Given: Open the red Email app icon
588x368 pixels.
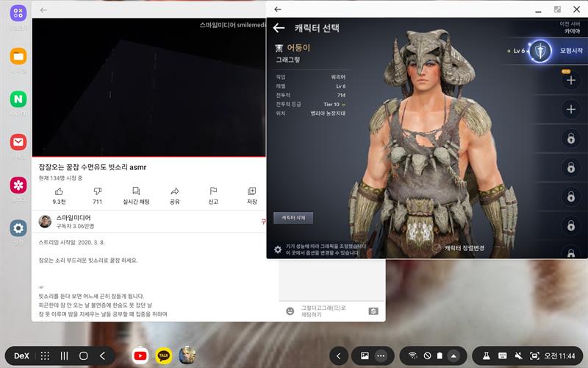Looking at the screenshot, I should tap(18, 142).
